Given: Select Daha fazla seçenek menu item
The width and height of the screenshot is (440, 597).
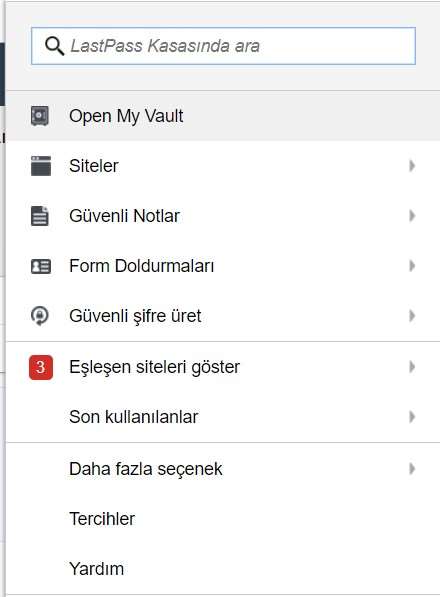Looking at the screenshot, I should click(x=223, y=469).
